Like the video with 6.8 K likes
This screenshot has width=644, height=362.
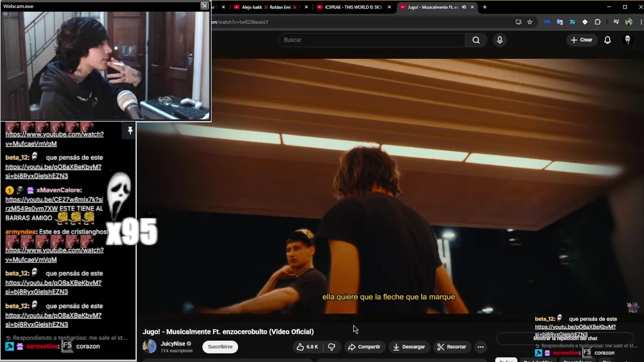tap(307, 347)
